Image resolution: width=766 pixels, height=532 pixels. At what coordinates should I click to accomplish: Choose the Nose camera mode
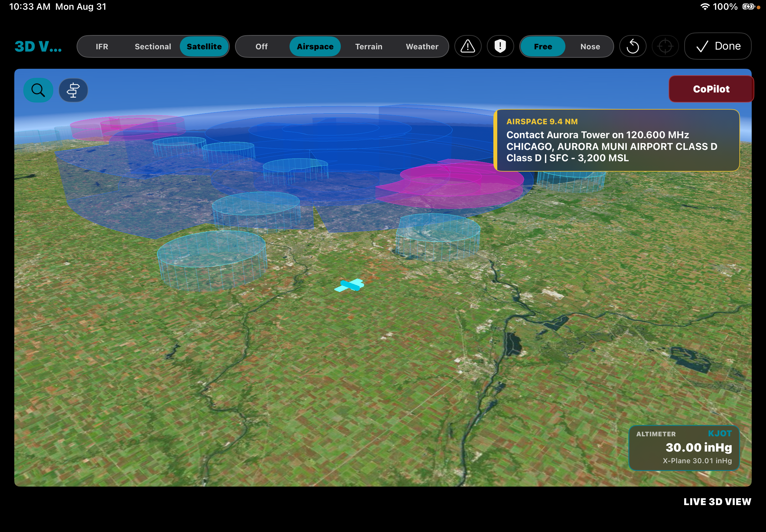[590, 46]
